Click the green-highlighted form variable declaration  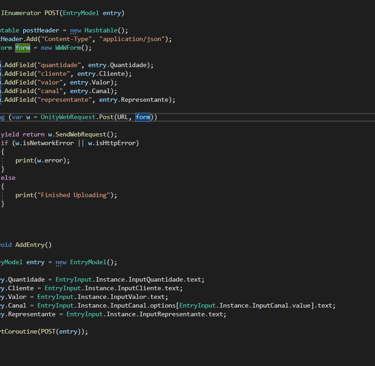pos(23,48)
